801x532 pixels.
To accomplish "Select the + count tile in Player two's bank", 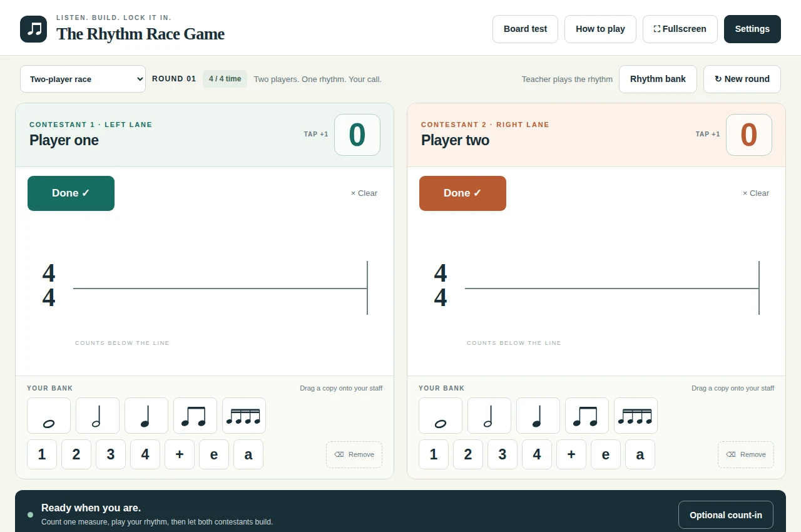I will pyautogui.click(x=571, y=454).
